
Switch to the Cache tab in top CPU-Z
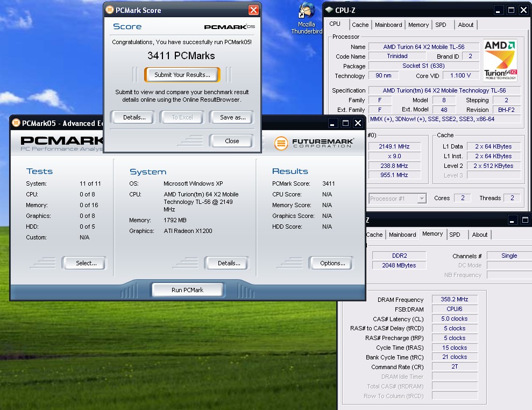360,25
